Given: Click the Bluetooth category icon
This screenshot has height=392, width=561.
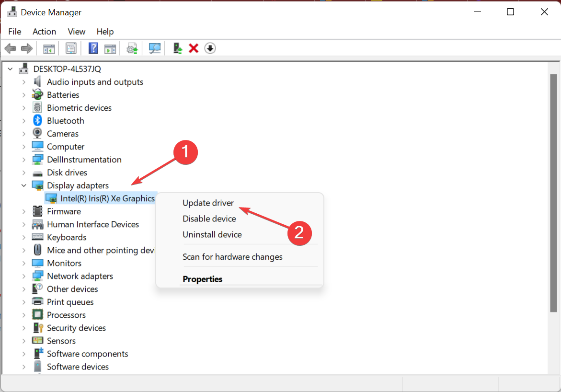Looking at the screenshot, I should (37, 121).
